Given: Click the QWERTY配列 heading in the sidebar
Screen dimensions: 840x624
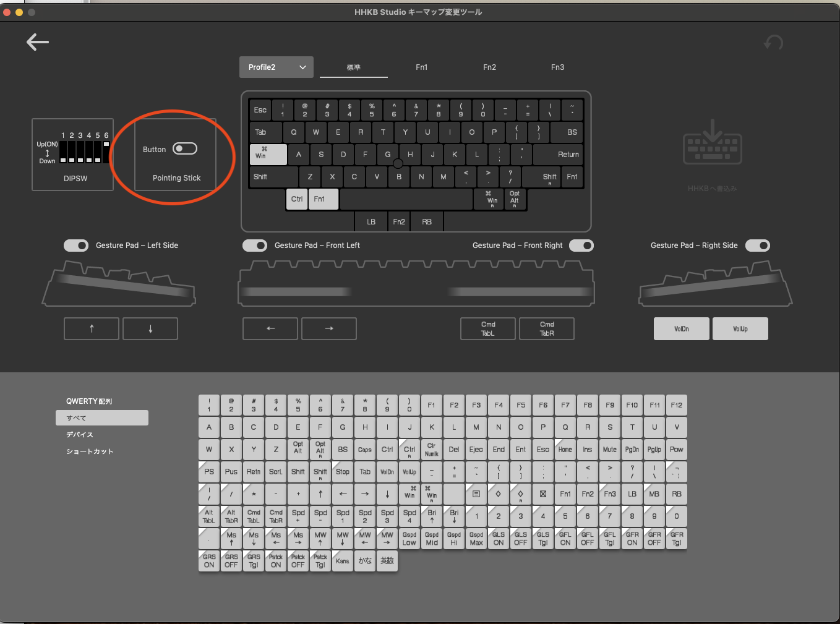Looking at the screenshot, I should coord(89,401).
